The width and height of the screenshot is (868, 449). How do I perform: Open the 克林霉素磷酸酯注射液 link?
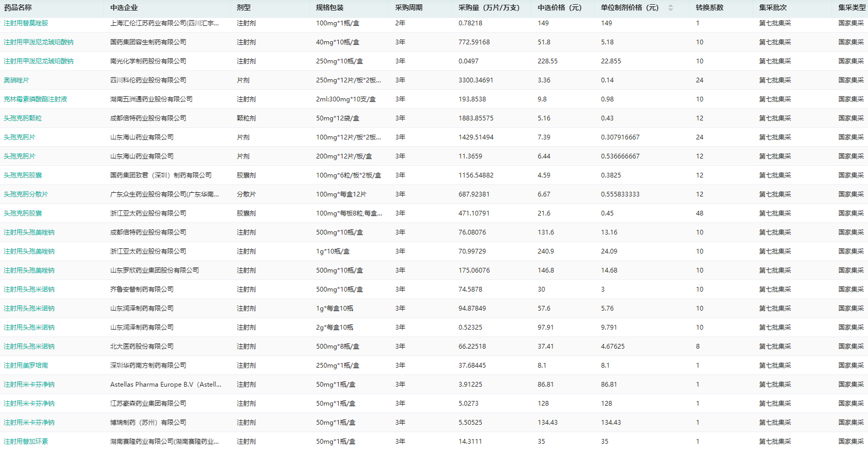pyautogui.click(x=35, y=99)
